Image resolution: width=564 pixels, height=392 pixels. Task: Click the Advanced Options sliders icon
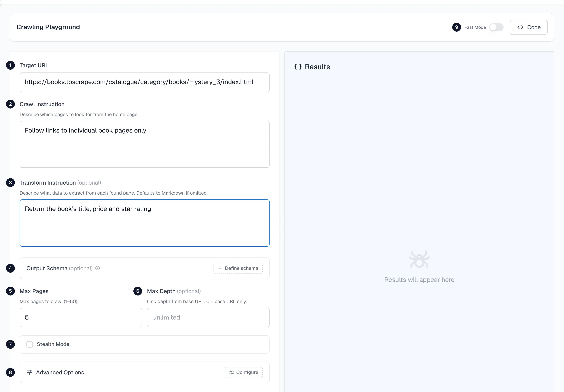30,372
